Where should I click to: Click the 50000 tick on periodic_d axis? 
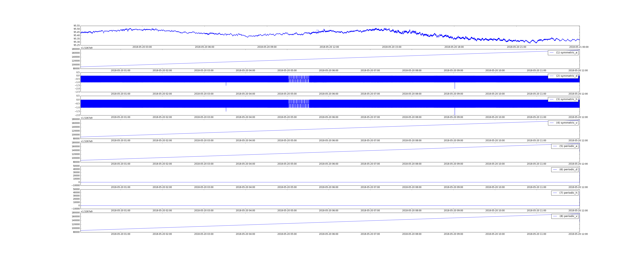coord(76,166)
